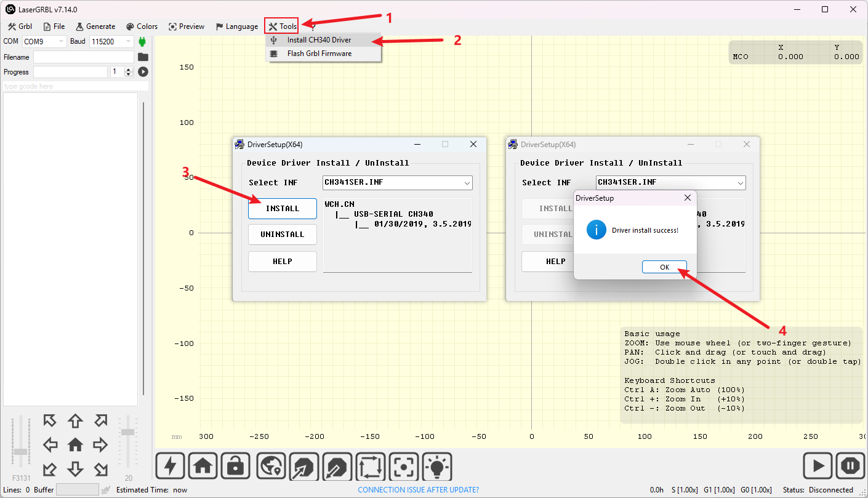Image resolution: width=868 pixels, height=498 pixels.
Task: Click the frame loop arrows button
Action: [x=371, y=466]
